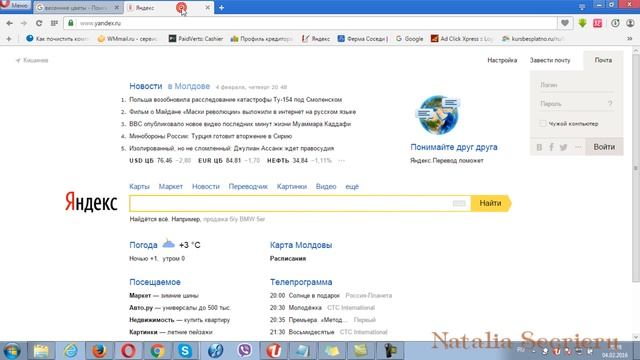Log in with Facebook icon

[551, 147]
